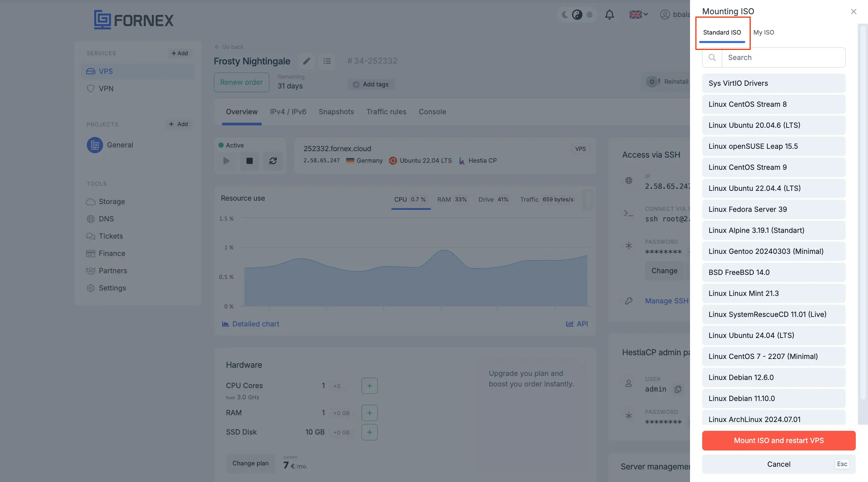This screenshot has width=868, height=482.
Task: Open VPS in the services sidebar
Action: pos(138,72)
